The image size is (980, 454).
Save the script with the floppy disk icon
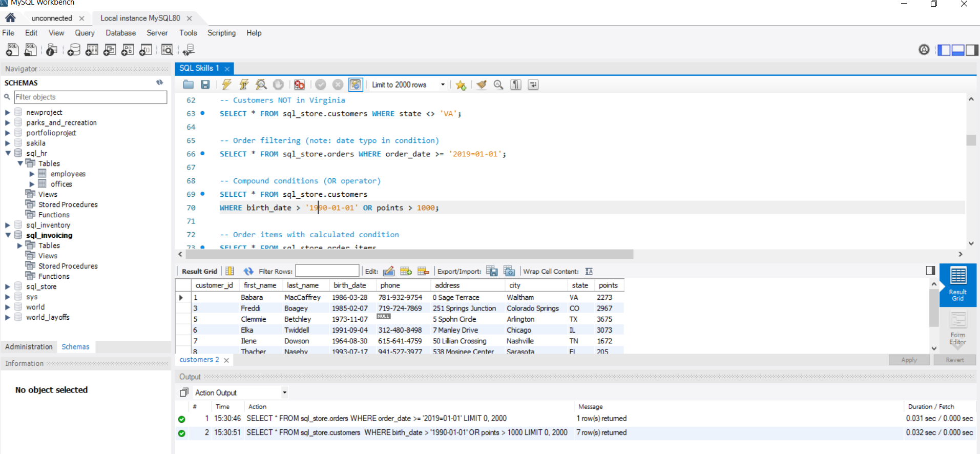pyautogui.click(x=205, y=85)
